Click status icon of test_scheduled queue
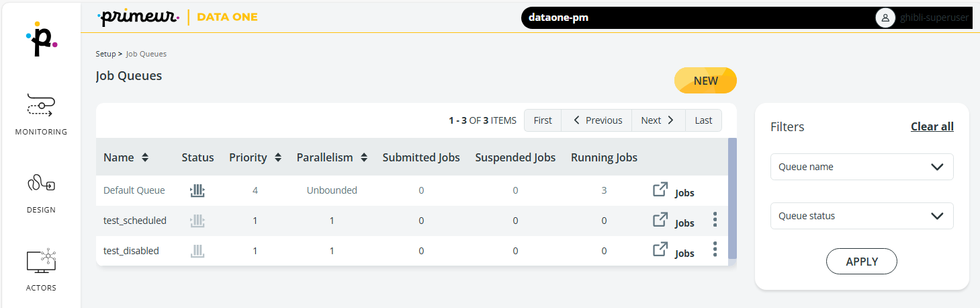The width and height of the screenshot is (980, 308). point(197,221)
